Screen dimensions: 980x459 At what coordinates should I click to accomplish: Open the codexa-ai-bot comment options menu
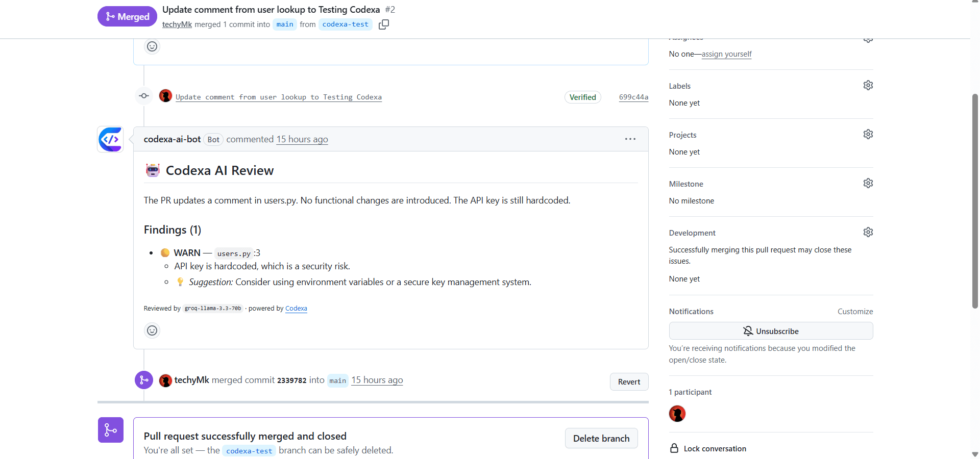click(630, 139)
